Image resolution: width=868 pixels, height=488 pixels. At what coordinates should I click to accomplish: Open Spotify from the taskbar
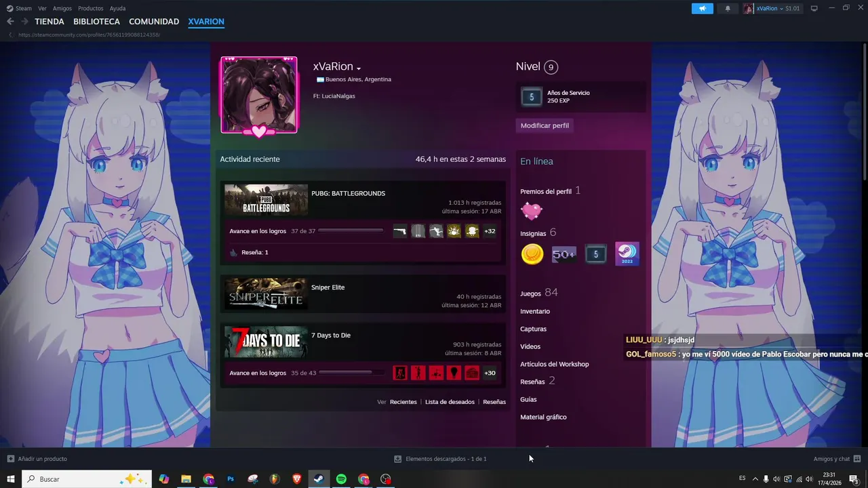tap(341, 479)
